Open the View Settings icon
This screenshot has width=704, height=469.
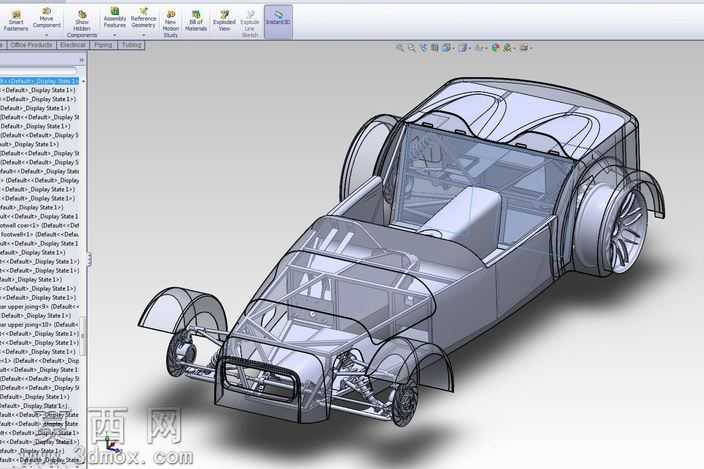524,47
